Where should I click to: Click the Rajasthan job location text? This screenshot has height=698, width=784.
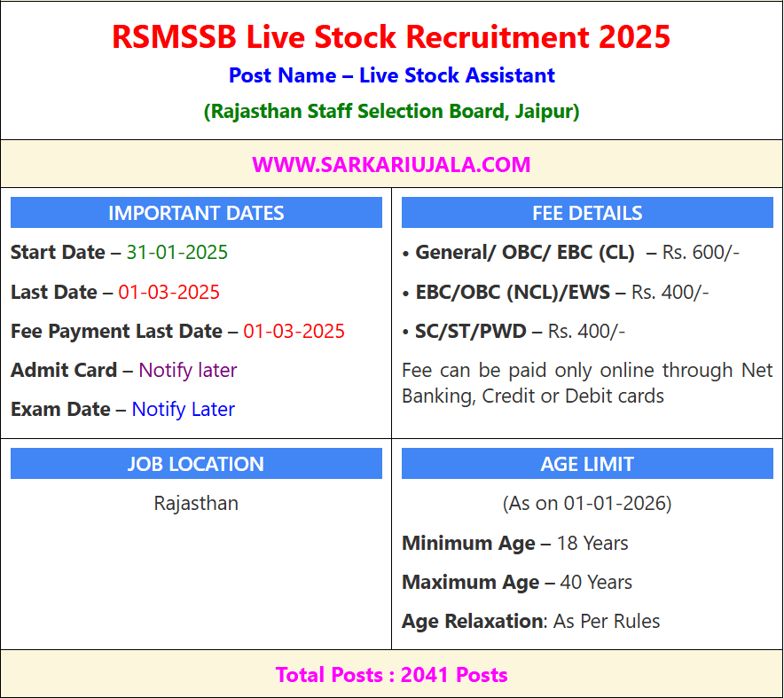pyautogui.click(x=196, y=504)
